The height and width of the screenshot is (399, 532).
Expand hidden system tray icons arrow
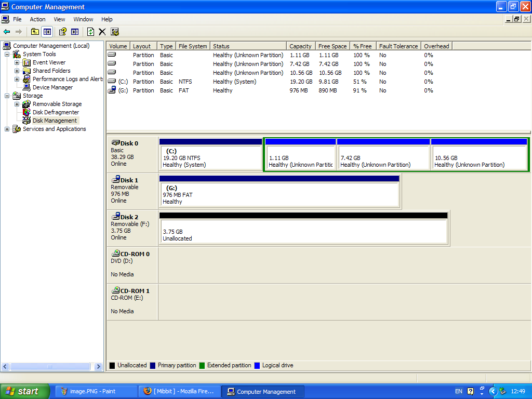point(493,391)
